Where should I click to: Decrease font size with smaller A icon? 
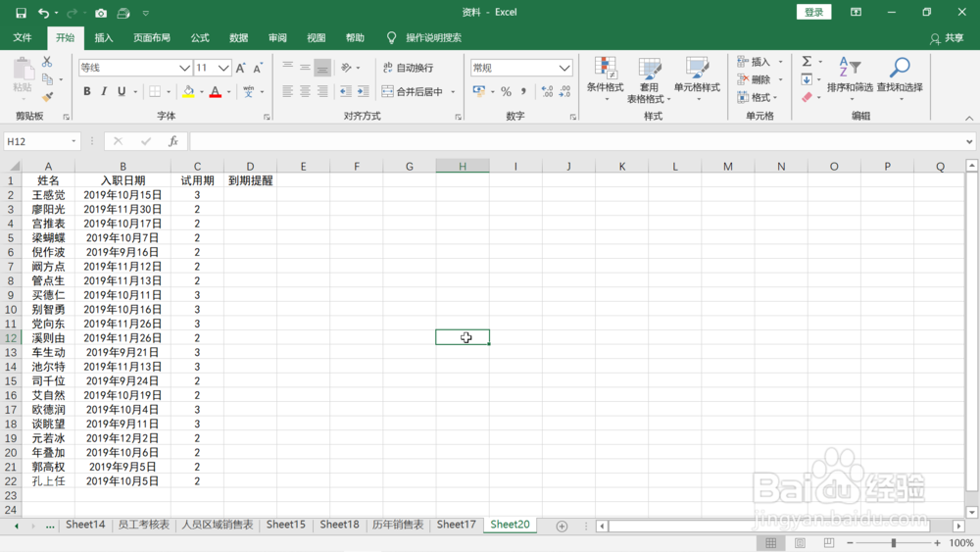click(x=258, y=68)
